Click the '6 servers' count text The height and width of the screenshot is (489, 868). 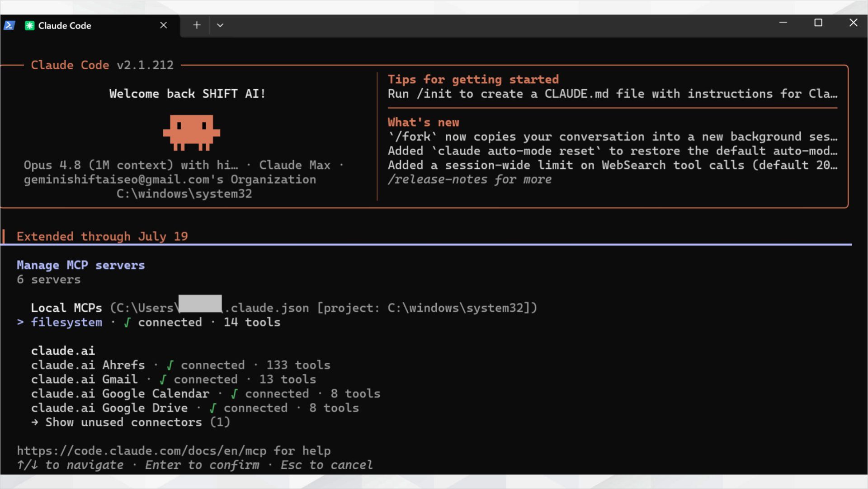[x=49, y=280]
